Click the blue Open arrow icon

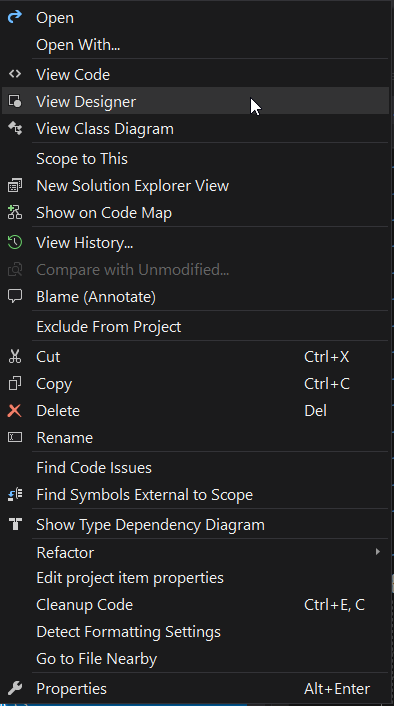(15, 17)
